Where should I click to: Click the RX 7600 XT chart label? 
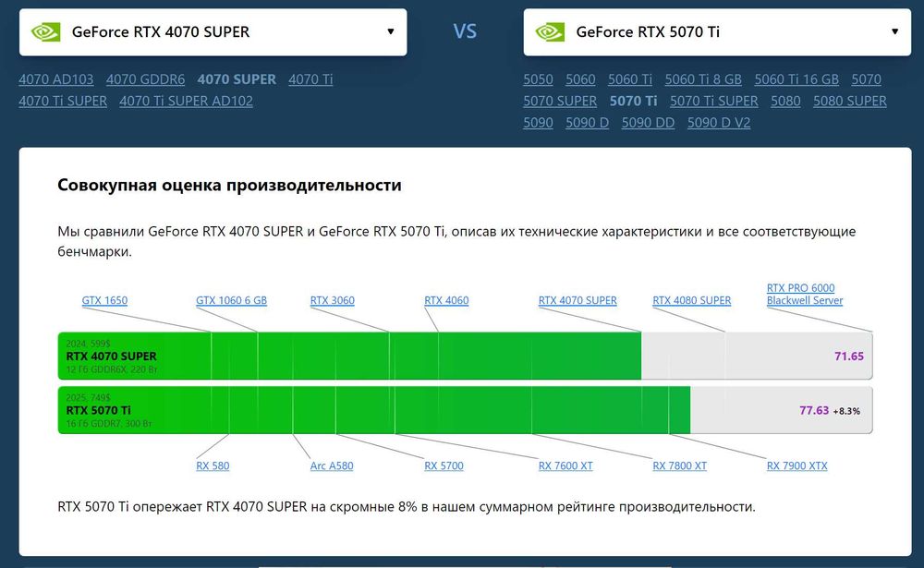[565, 466]
